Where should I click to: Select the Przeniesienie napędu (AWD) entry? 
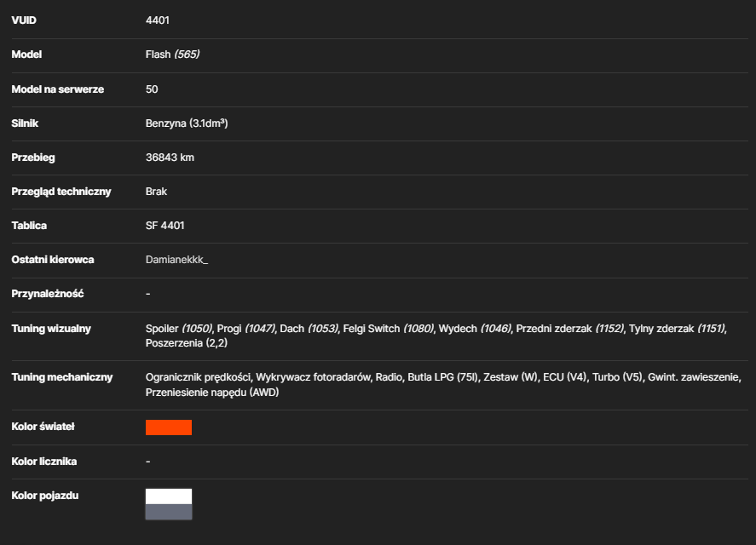pos(212,393)
